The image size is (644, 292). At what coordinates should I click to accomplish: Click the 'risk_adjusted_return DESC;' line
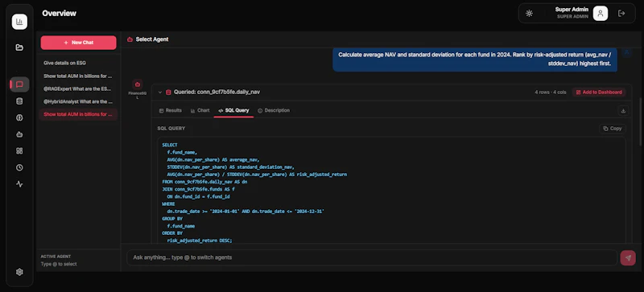coord(200,241)
